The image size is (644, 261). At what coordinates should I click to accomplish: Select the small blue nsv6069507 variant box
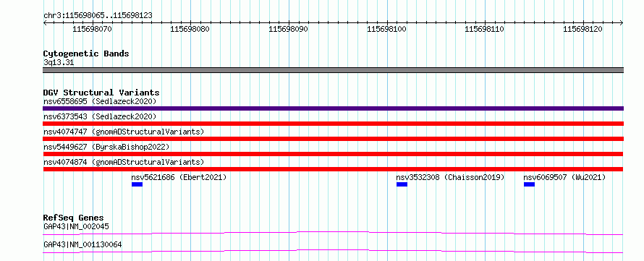tap(529, 184)
